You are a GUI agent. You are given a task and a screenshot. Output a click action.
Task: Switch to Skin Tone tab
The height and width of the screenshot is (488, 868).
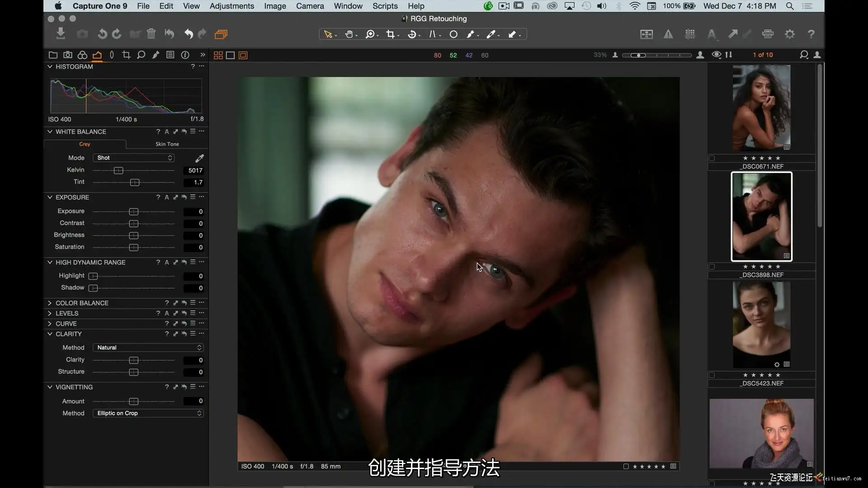click(167, 144)
